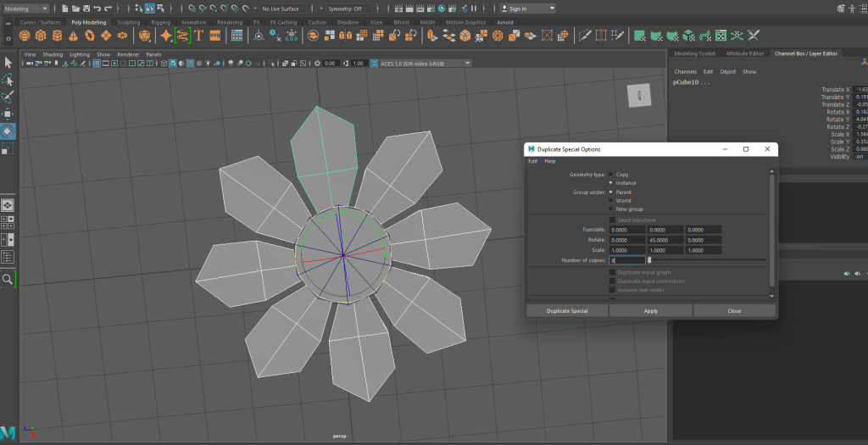Create a polygon cube from shelf
The height and width of the screenshot is (445, 868).
pyautogui.click(x=41, y=36)
